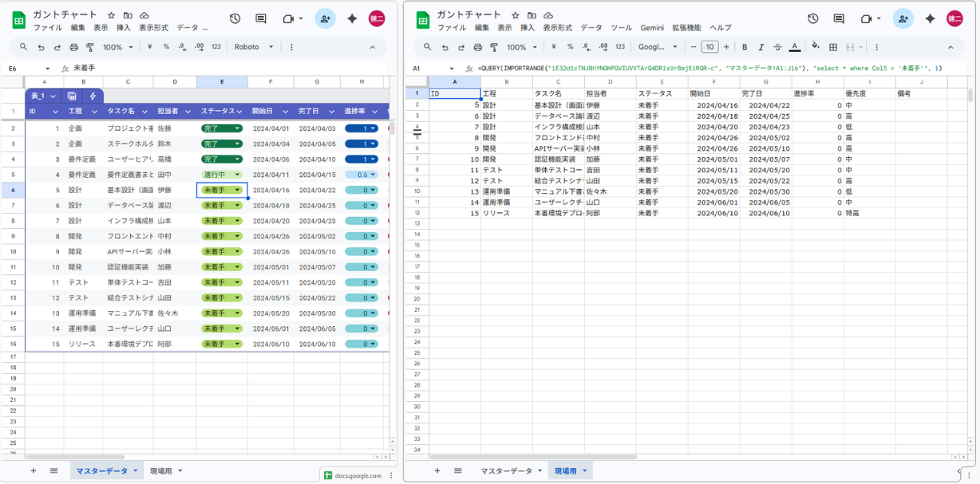Toggle bold formatting
Viewport: 980px width, 484px height.
[743, 47]
